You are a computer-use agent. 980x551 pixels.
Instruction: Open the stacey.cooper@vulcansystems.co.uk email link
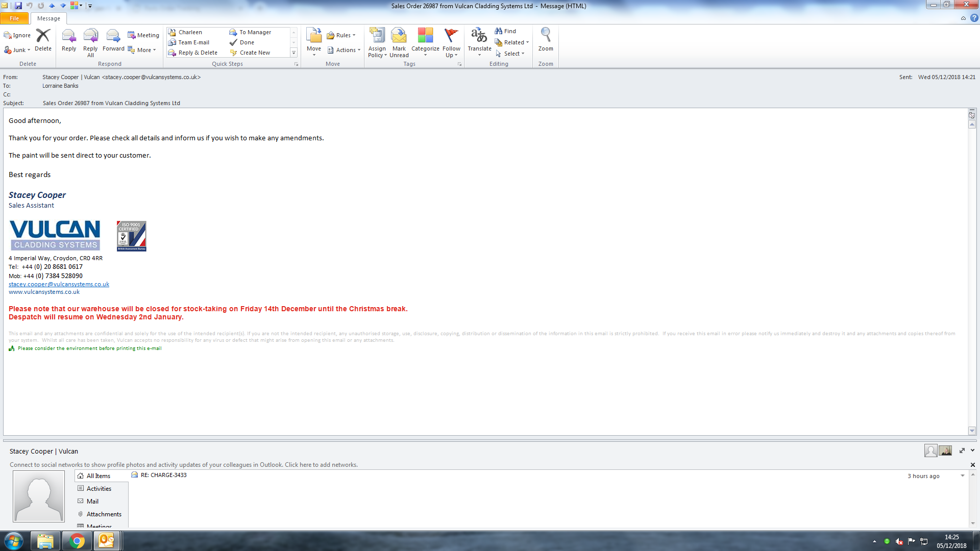point(59,284)
